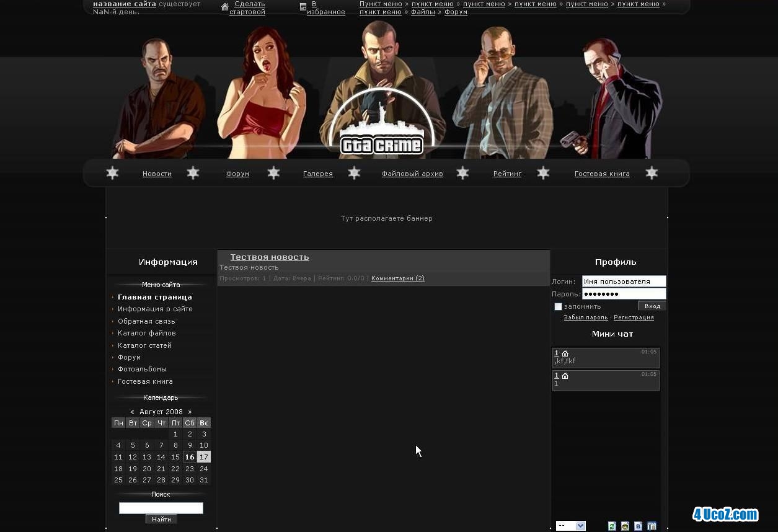Open the Тествоя новость headline
This screenshot has height=532, width=778.
[270, 257]
